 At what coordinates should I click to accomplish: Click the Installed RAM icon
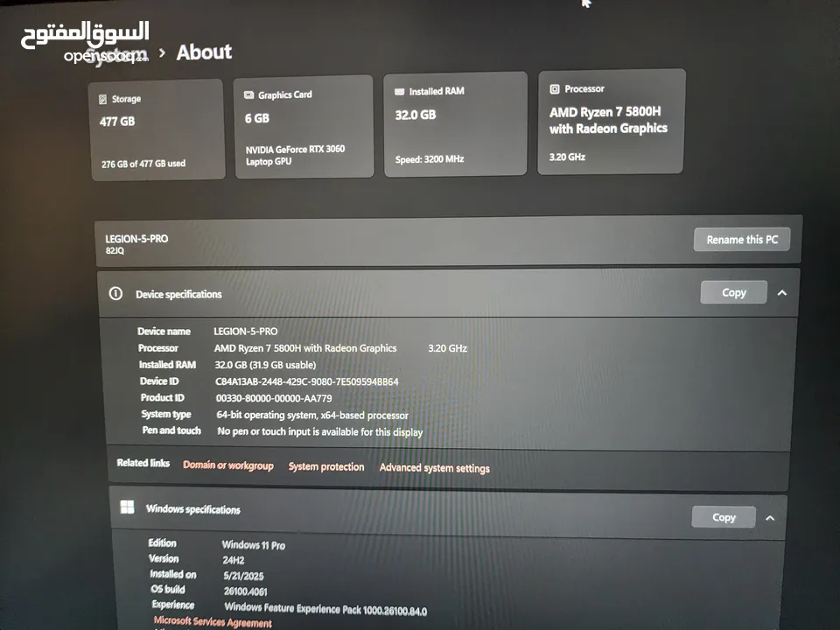tap(399, 92)
